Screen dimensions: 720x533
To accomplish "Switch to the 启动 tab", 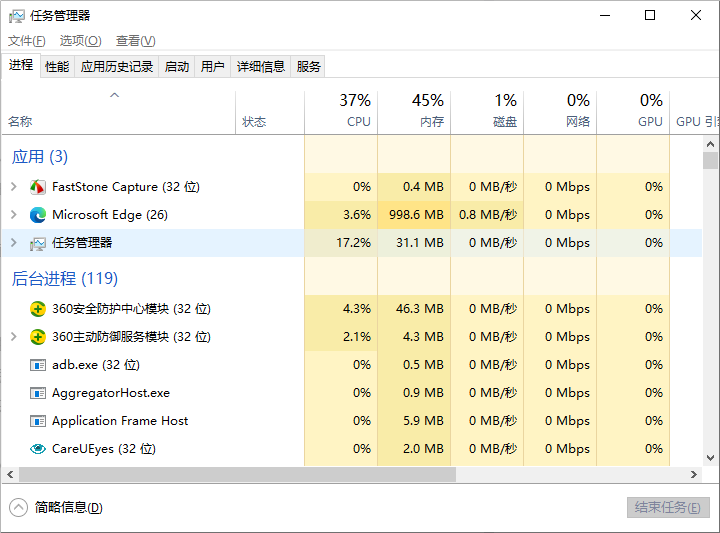I will 177,67.
